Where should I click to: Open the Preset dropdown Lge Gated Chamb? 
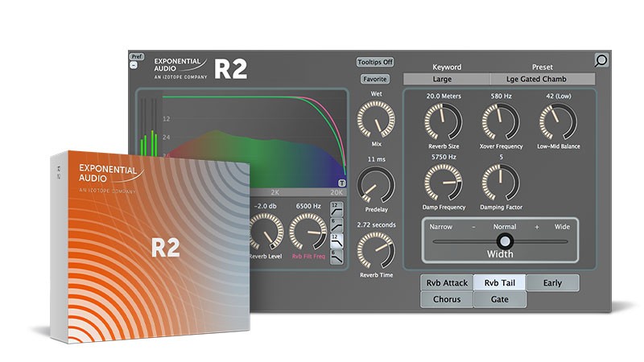click(543, 79)
